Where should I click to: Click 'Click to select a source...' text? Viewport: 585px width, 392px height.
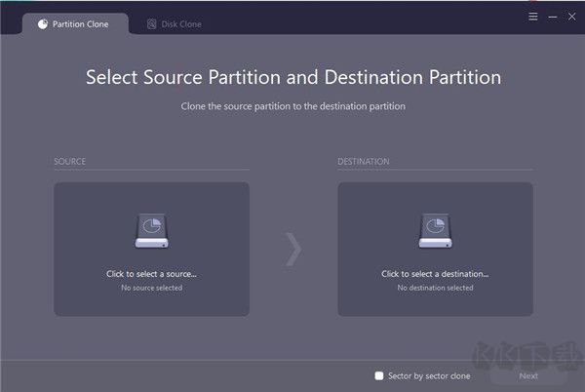click(151, 274)
